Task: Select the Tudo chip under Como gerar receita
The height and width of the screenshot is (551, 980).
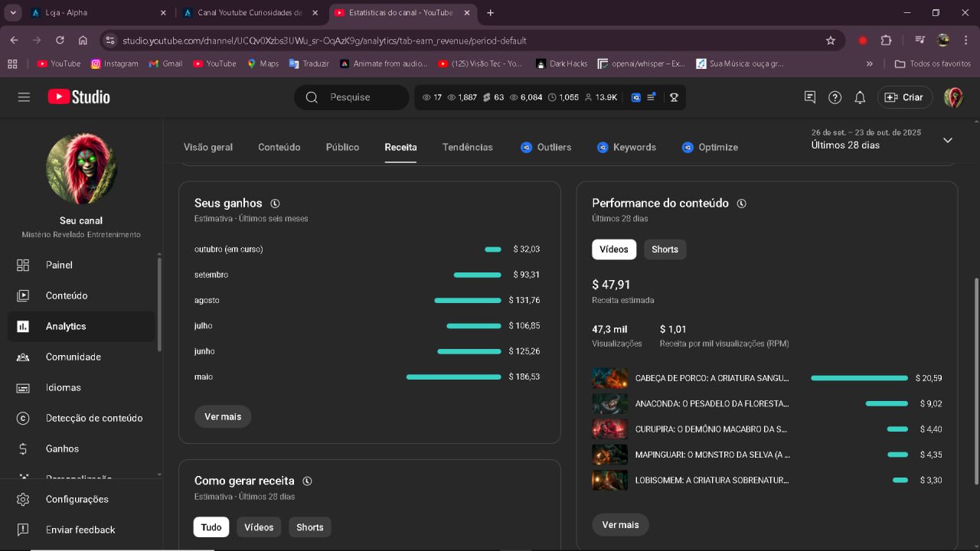Action: 211,527
